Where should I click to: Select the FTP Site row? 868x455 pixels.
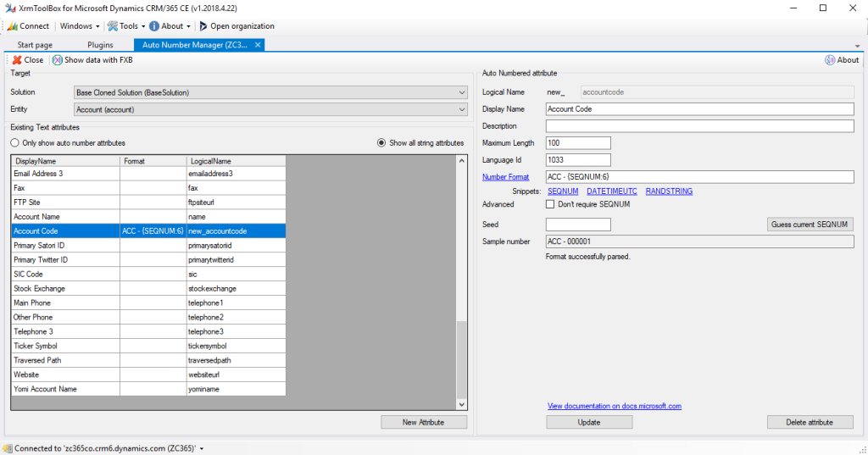pos(148,202)
